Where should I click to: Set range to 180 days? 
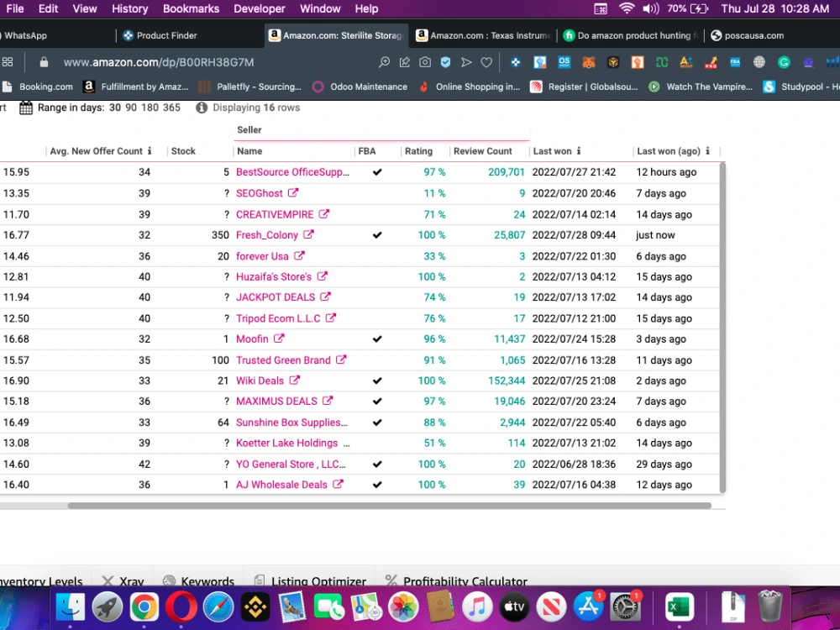(150, 108)
